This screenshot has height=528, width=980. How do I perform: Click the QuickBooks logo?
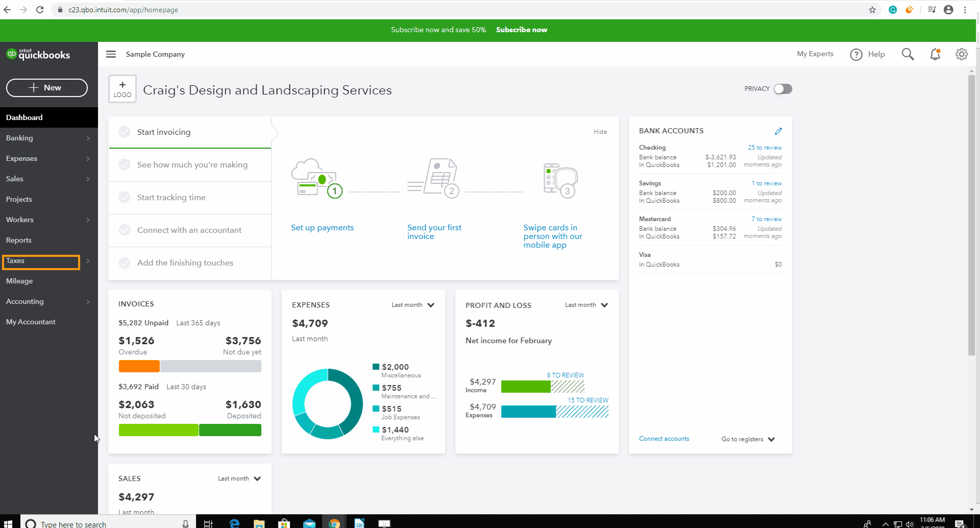point(38,54)
